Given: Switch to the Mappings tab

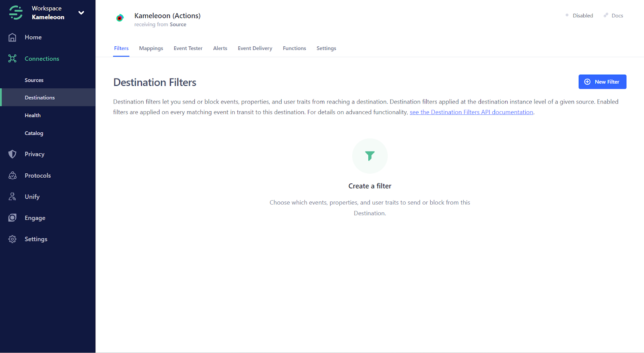Looking at the screenshot, I should pos(151,48).
